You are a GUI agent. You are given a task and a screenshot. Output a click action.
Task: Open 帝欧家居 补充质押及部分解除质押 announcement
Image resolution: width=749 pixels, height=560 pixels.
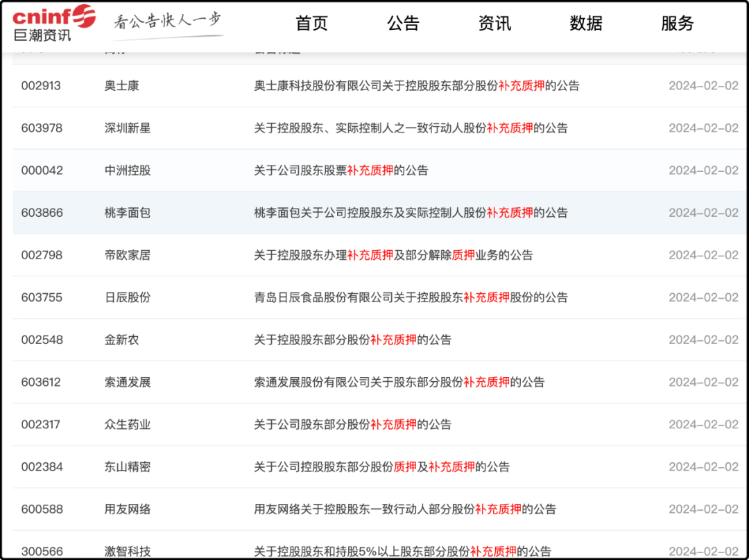(393, 255)
